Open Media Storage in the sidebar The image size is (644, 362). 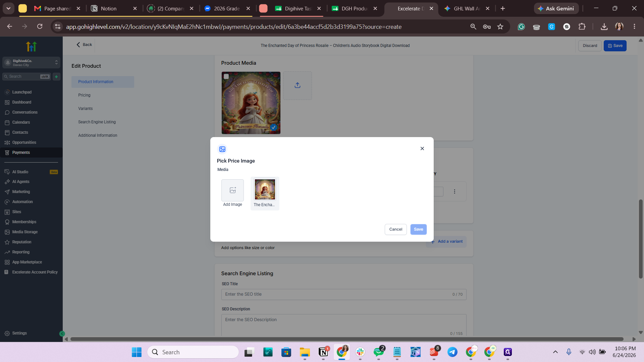click(x=25, y=232)
